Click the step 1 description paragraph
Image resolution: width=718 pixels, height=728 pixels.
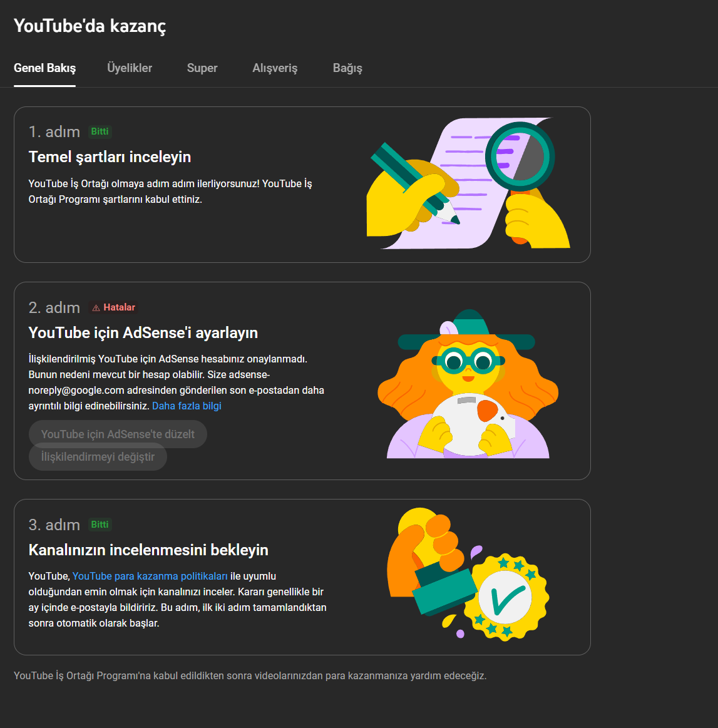coord(170,192)
